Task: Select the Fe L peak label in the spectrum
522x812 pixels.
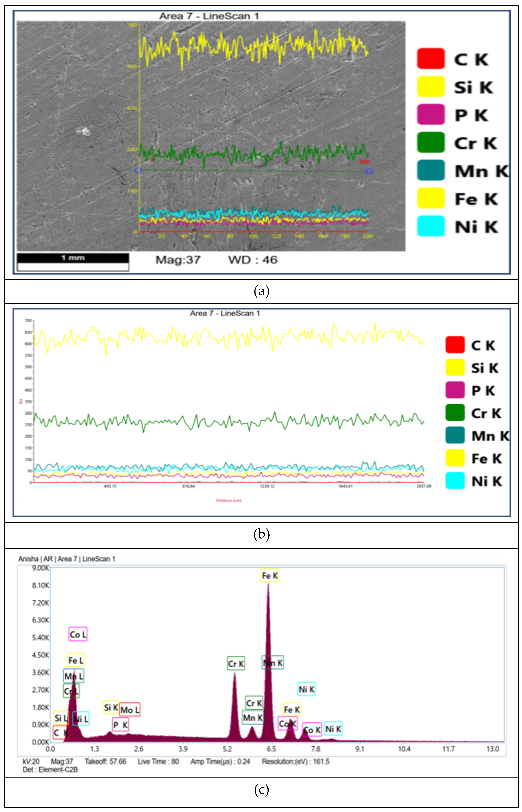Action: click(76, 660)
